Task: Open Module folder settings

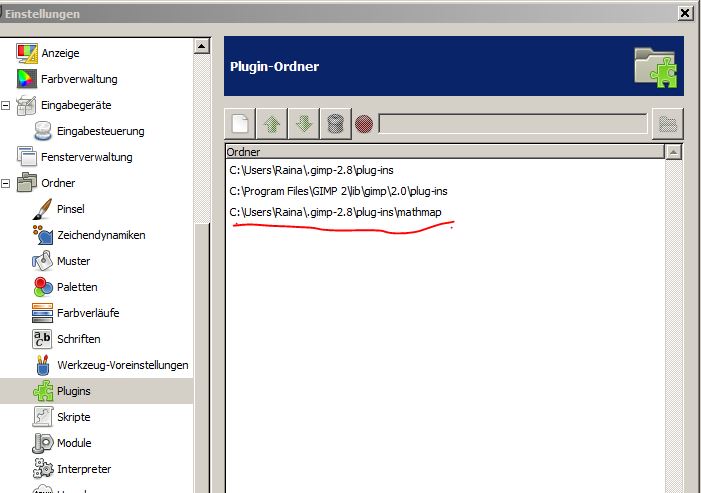Action: click(x=74, y=443)
